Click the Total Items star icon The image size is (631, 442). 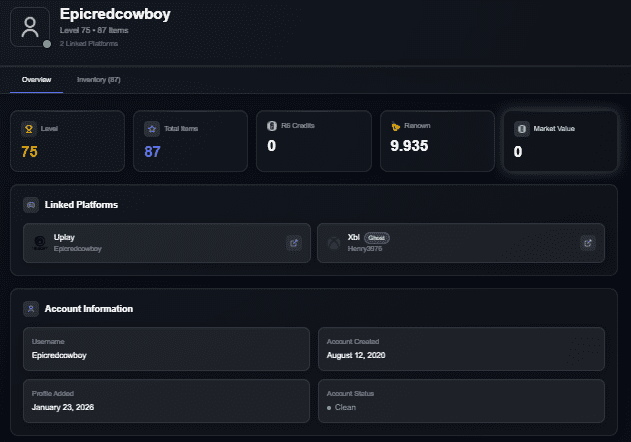(x=151, y=129)
